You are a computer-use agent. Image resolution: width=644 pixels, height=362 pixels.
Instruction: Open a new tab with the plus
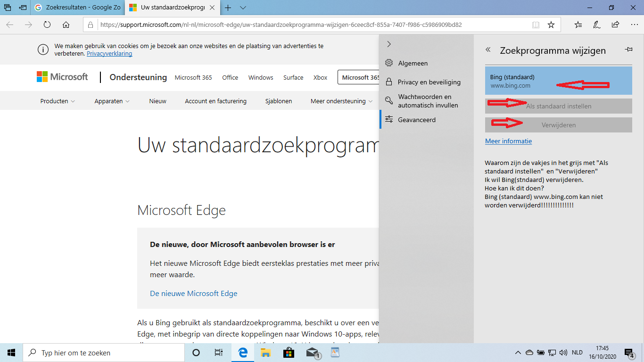coord(228,8)
